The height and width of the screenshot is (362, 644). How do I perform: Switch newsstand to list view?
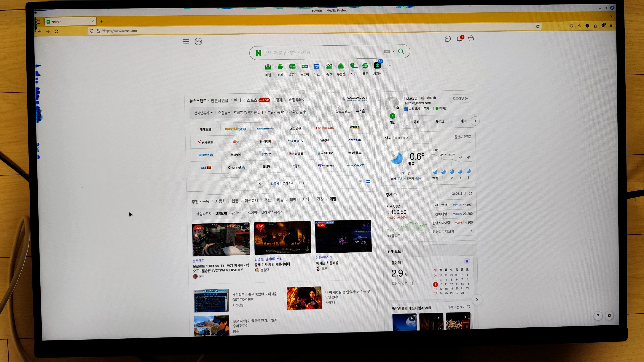(360, 182)
